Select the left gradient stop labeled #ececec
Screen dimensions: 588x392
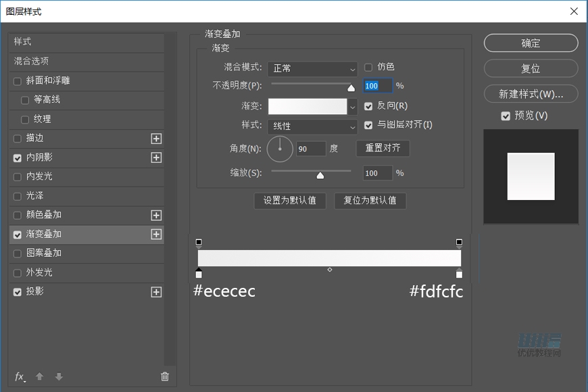199,273
